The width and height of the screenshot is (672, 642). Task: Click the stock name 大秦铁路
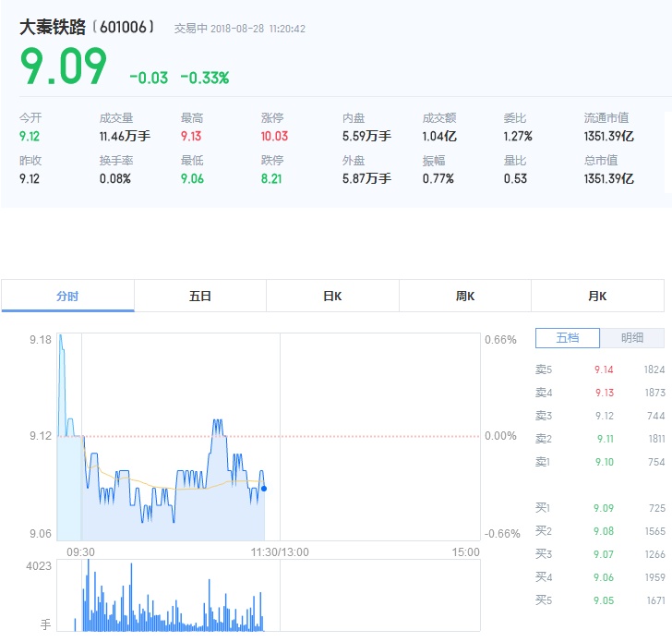(x=53, y=27)
